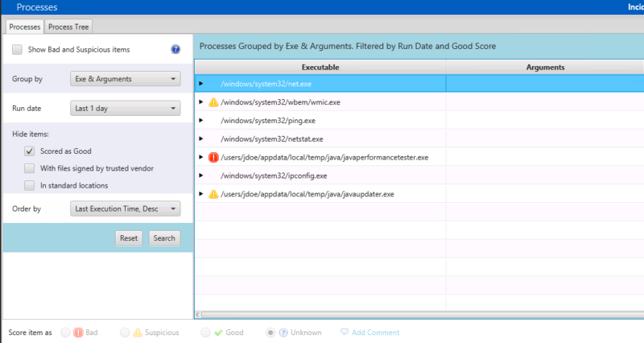Click the warning icon beside javaupdater.exe
Viewport: 644px width, 343px height.
click(213, 194)
